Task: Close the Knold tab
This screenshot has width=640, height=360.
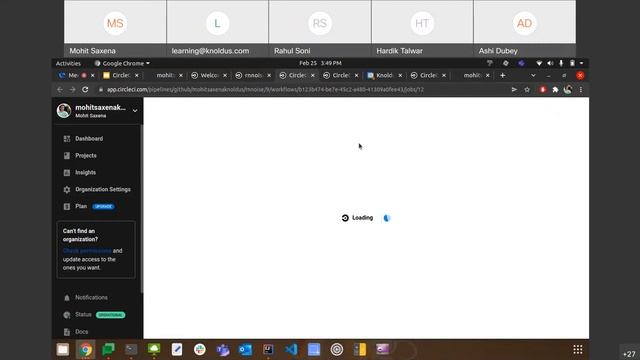Action: click(400, 75)
